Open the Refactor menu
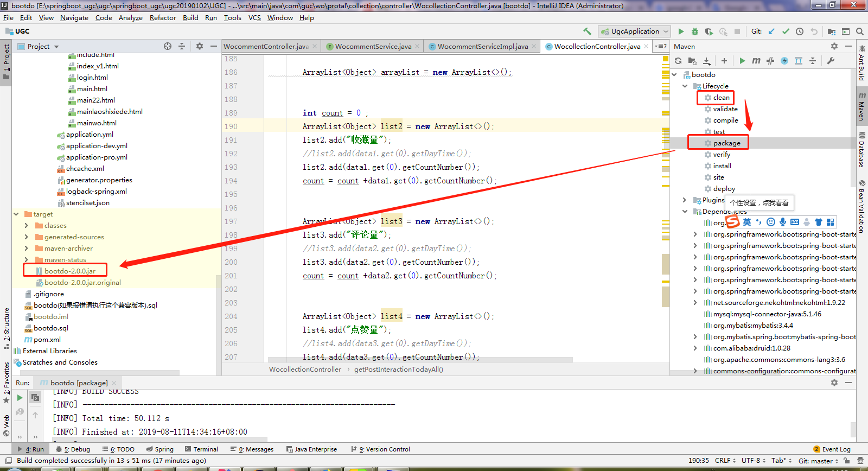The width and height of the screenshot is (868, 471). (163, 18)
